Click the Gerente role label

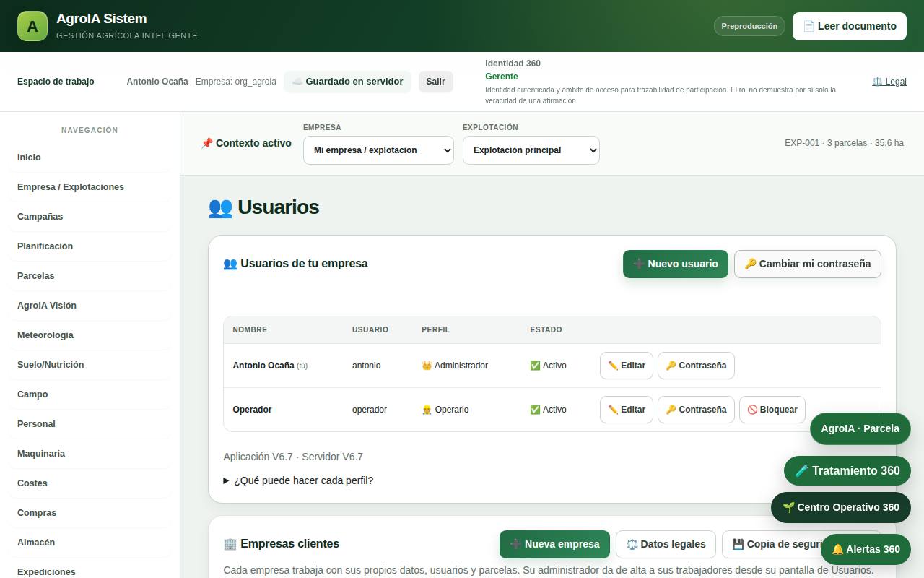pyautogui.click(x=502, y=77)
